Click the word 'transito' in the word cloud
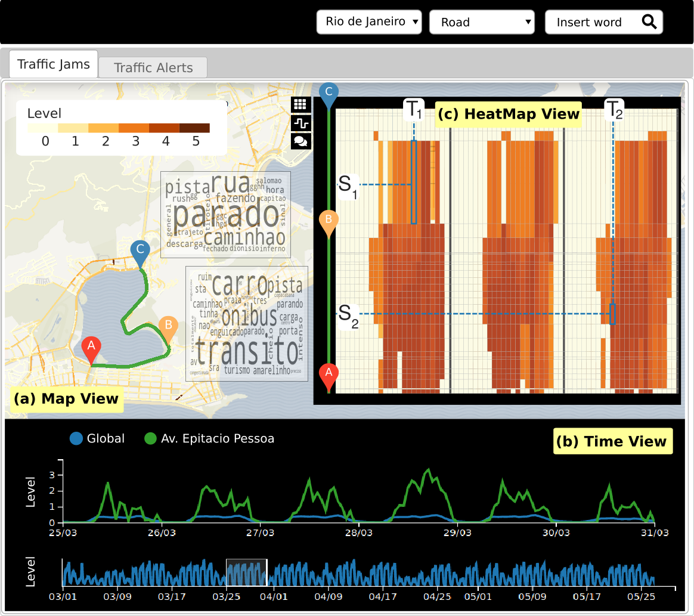 pyautogui.click(x=247, y=352)
